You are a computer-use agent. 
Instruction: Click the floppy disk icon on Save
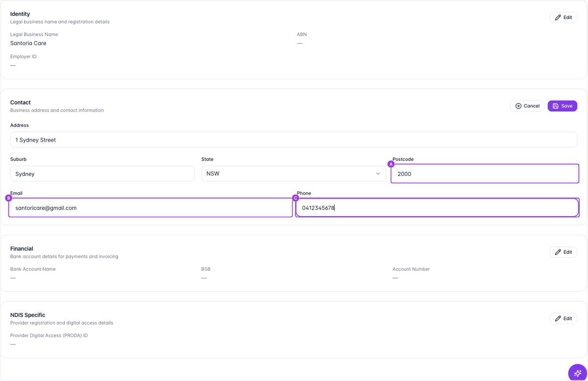[555, 106]
